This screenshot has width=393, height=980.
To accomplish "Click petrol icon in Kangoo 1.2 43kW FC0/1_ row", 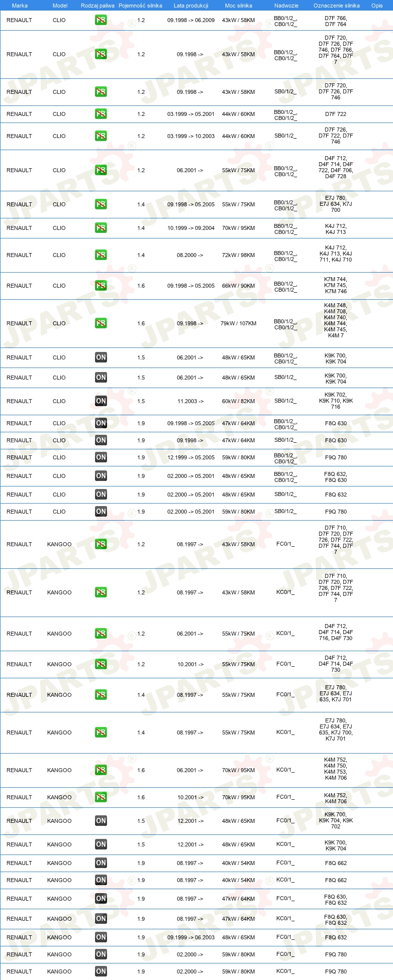I will tap(101, 545).
